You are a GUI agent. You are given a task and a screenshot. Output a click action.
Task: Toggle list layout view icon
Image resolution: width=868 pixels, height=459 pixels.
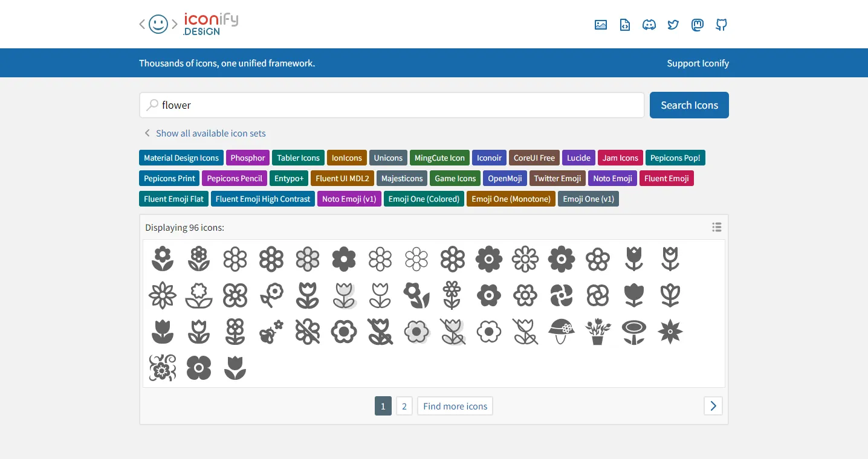tap(716, 227)
